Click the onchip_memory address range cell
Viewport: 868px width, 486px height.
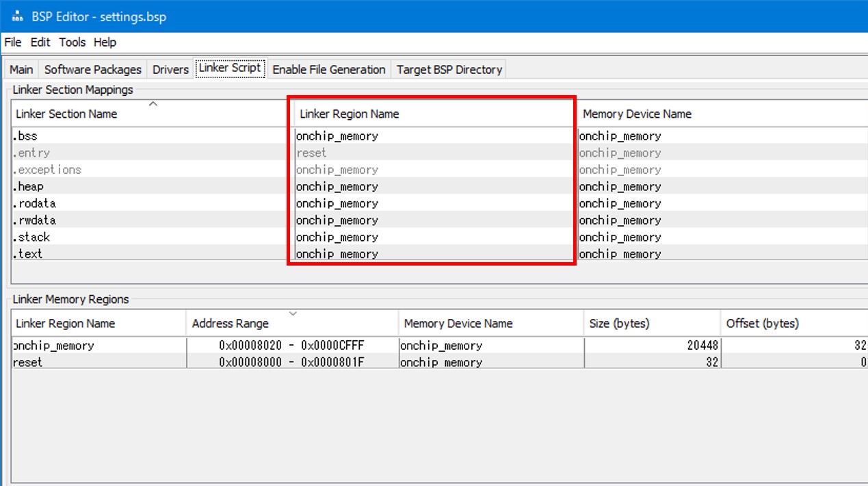coord(291,346)
